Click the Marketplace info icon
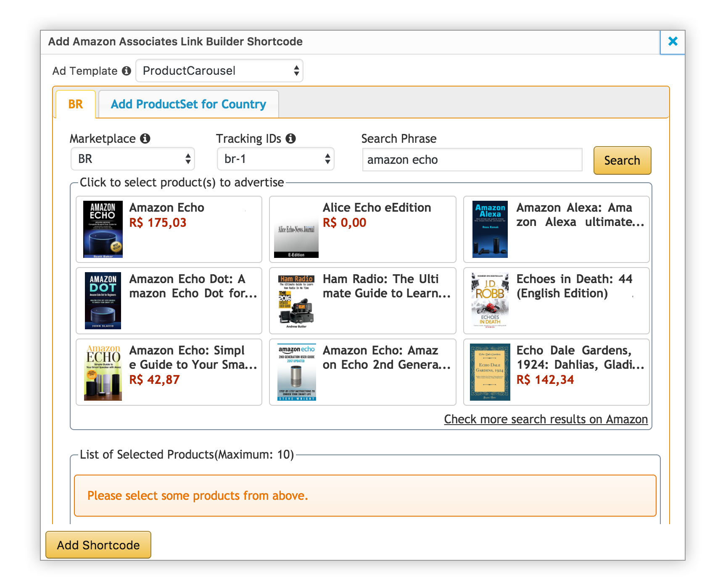This screenshot has height=588, width=723. coord(145,139)
